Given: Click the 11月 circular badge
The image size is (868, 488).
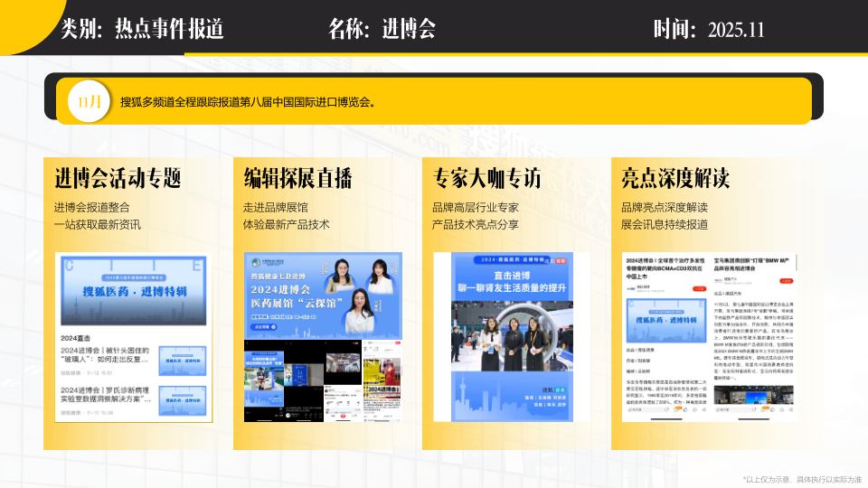Looking at the screenshot, I should coord(89,102).
